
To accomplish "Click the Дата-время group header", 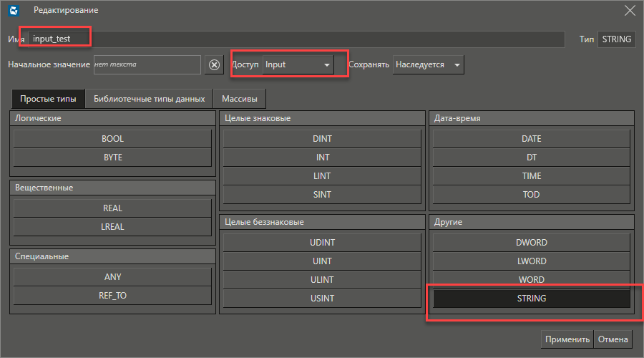I will 532,118.
